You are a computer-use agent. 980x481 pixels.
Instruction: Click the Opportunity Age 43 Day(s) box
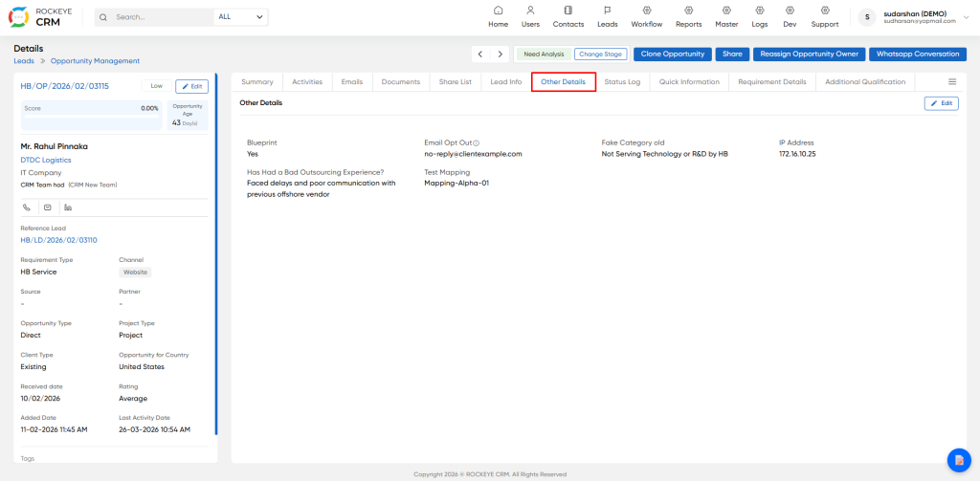188,115
